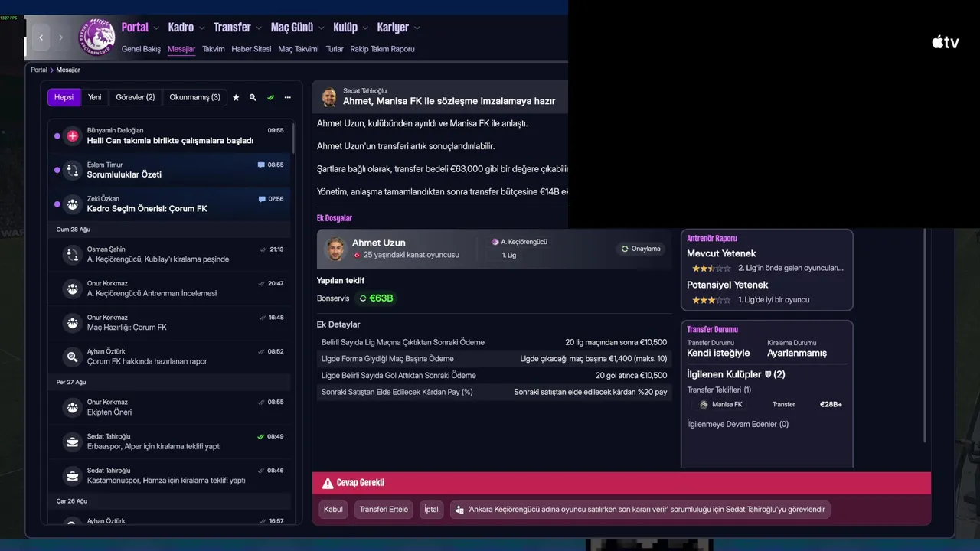Click the A. Keçiörengücü small club badge
This screenshot has height=551, width=980.
click(x=495, y=242)
